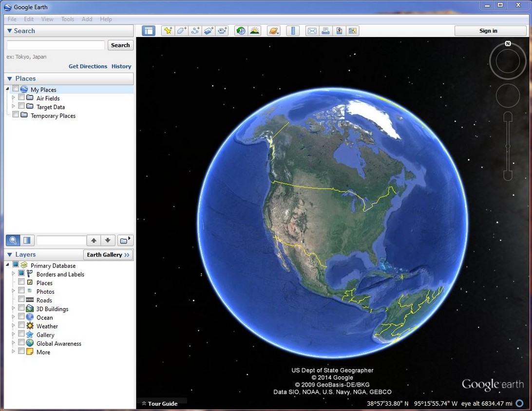Image resolution: width=532 pixels, height=411 pixels.
Task: Click the 3D Buildings layer icon
Action: click(30, 309)
